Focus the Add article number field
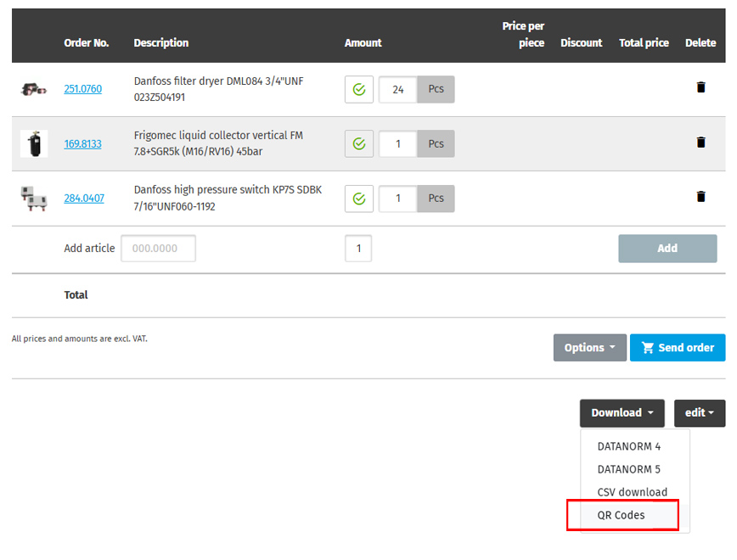 (159, 249)
